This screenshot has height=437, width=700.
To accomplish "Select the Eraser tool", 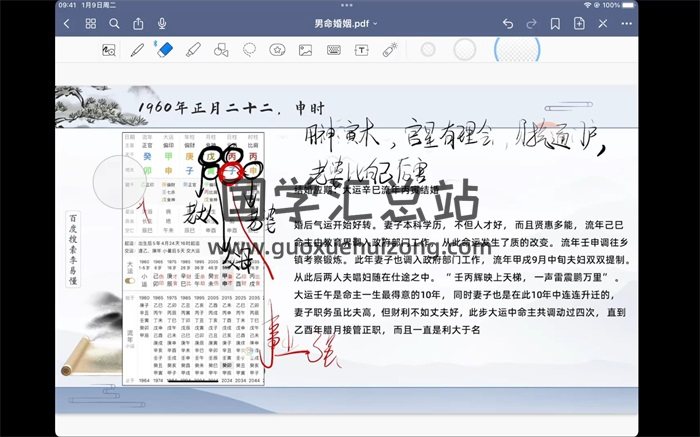I will (165, 49).
